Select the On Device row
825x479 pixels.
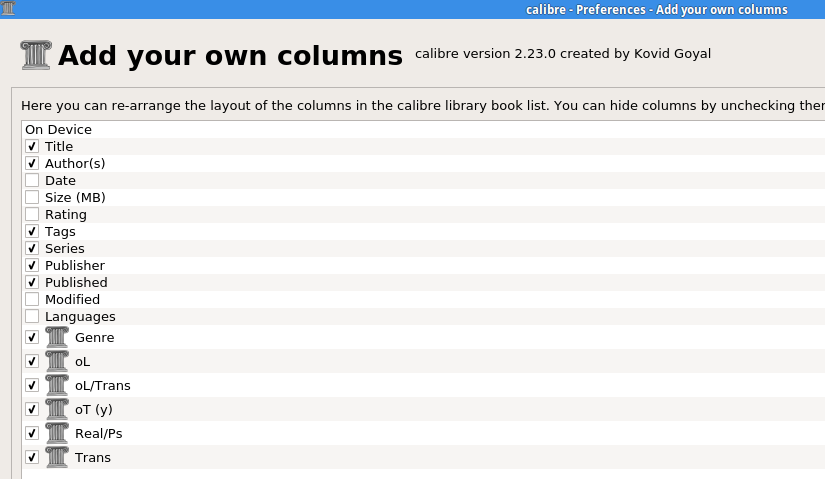(x=58, y=129)
